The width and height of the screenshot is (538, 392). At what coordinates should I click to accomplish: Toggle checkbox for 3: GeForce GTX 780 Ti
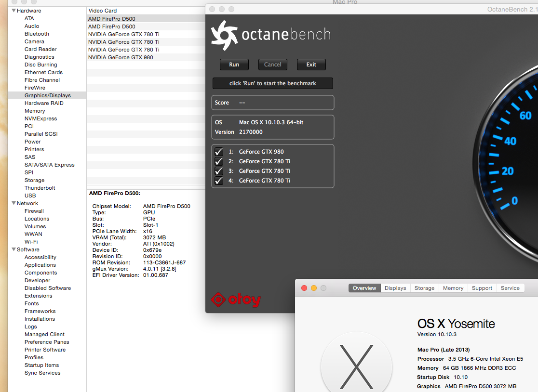[218, 170]
